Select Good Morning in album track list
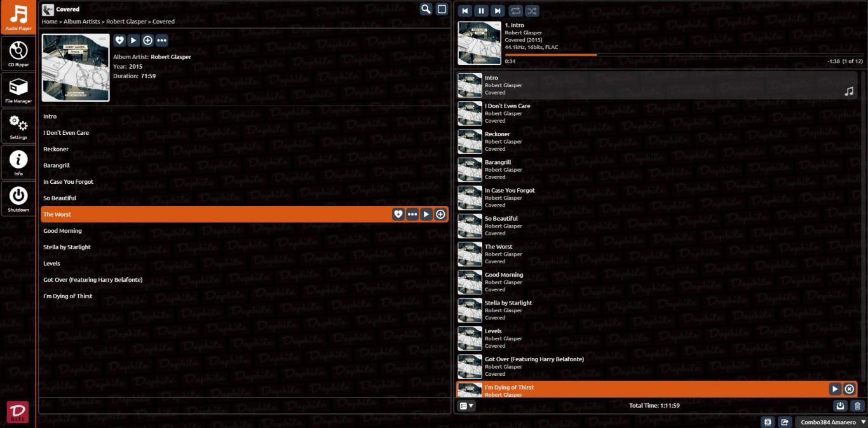The image size is (868, 428). point(245,231)
